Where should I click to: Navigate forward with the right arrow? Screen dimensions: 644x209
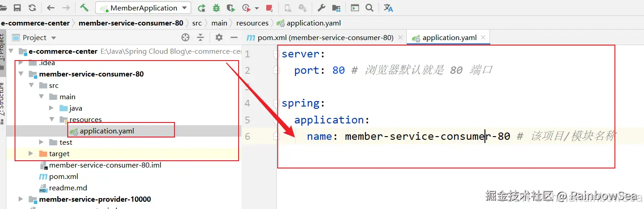[x=66, y=8]
